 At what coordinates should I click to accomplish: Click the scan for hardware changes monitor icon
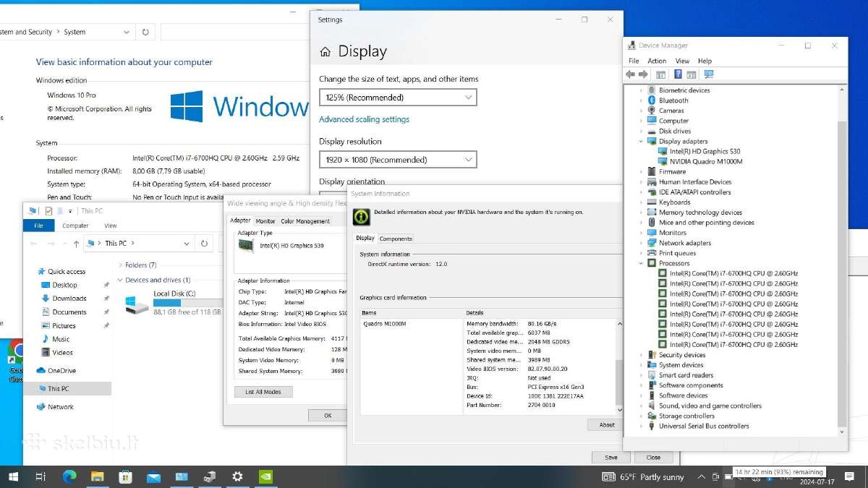[709, 74]
